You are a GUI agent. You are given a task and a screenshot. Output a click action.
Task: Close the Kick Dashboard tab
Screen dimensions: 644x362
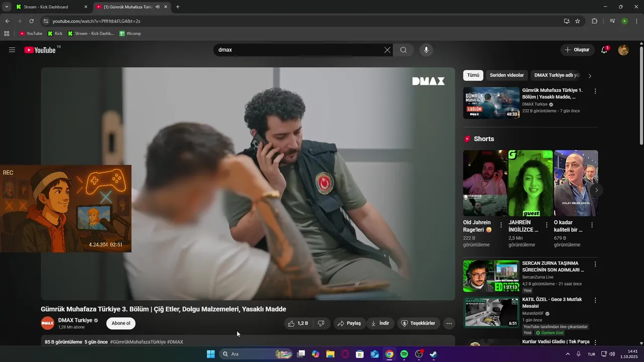point(86,7)
